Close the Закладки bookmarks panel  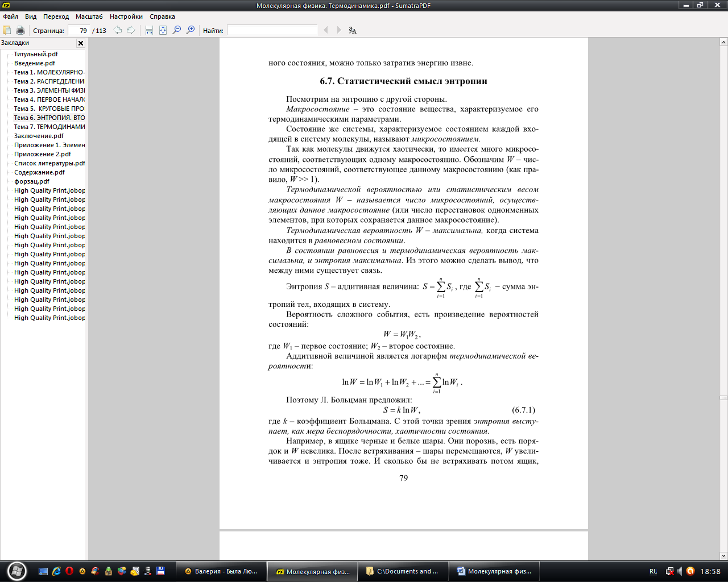pos(81,43)
